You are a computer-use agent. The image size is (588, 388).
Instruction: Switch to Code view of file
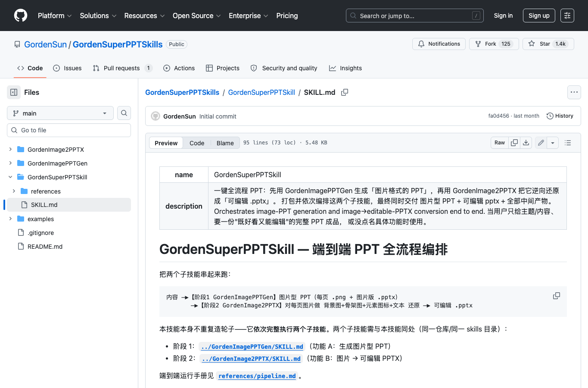(197, 143)
